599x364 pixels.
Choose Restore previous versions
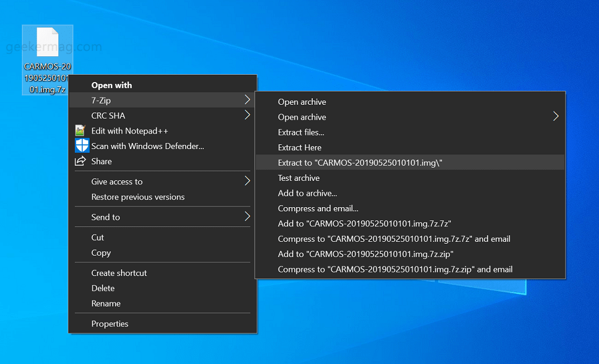click(x=163, y=197)
